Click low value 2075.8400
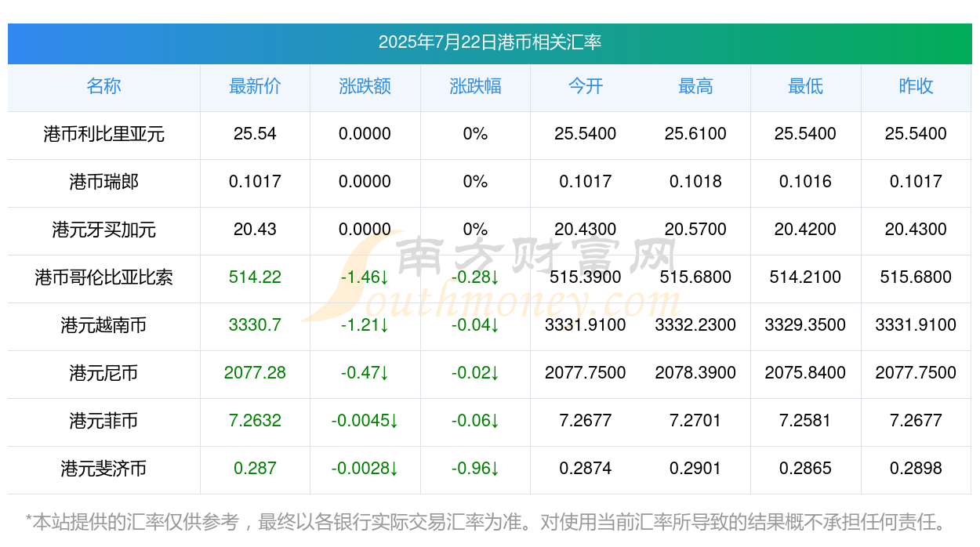980x547 pixels. click(805, 373)
